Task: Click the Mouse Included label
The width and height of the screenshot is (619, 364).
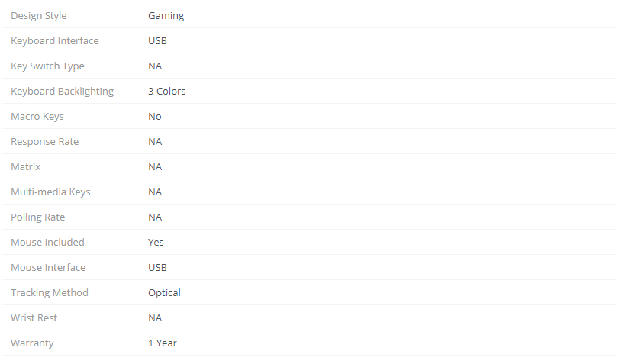Action: pyautogui.click(x=47, y=243)
